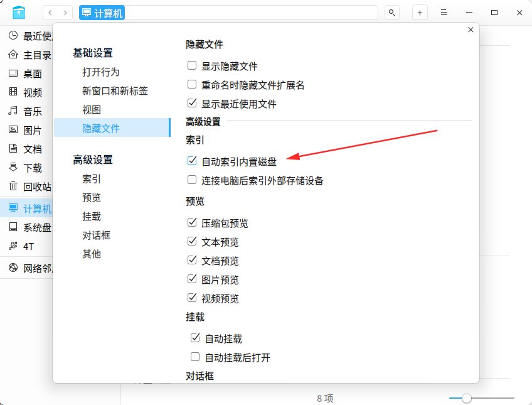Uncheck 文本预览 checkbox

click(x=192, y=241)
